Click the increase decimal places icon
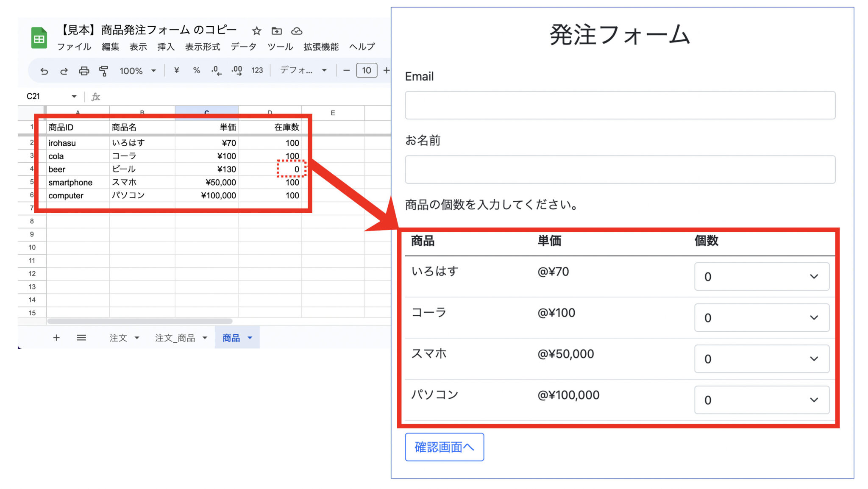Image resolution: width=868 pixels, height=489 pixels. 236,71
